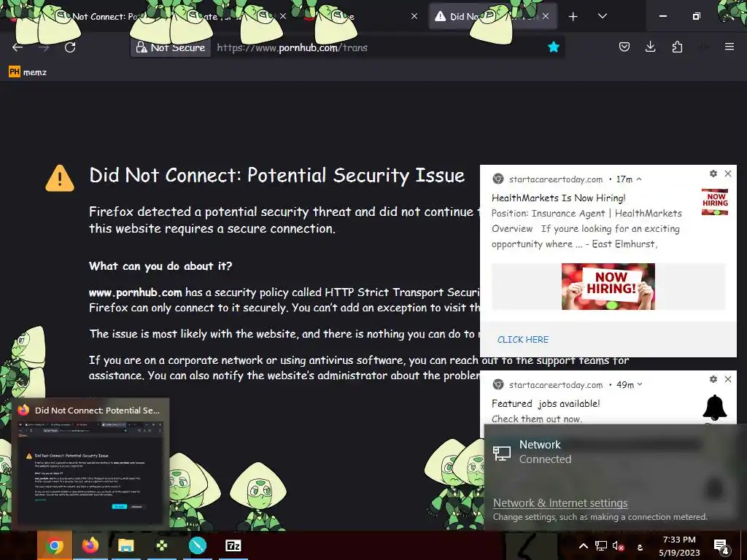Click the CLICK HERE notification link

(x=522, y=340)
